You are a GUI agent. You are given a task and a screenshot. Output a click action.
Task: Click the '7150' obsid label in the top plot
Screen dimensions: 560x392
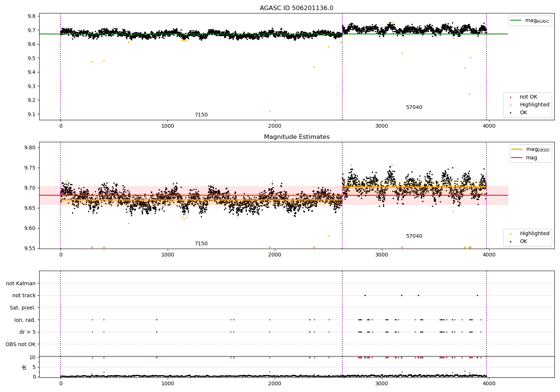[x=201, y=115]
